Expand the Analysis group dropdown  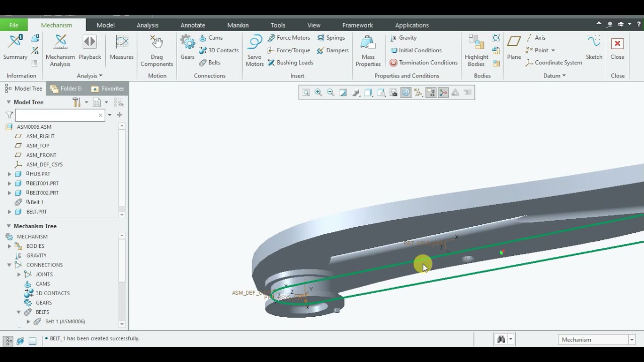90,76
